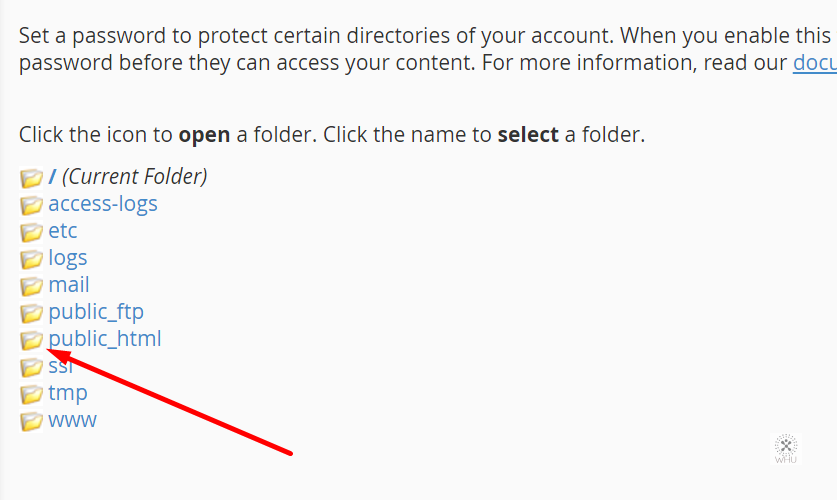The image size is (837, 500).
Task: Select the tmp folder name
Action: (x=68, y=393)
